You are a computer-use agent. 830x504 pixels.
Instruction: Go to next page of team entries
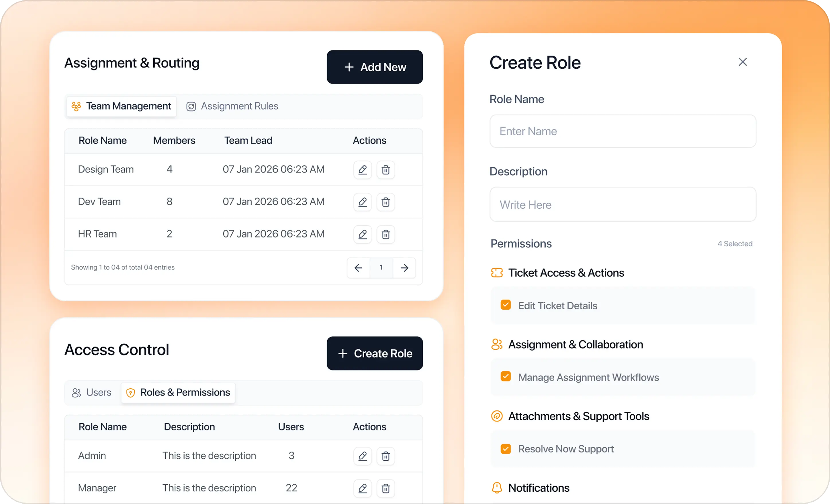pyautogui.click(x=404, y=268)
